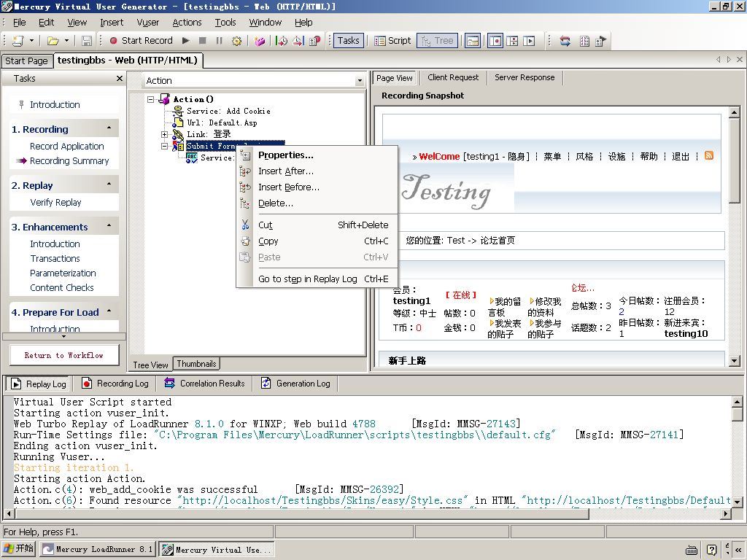Close the Tasks pane

pos(119,79)
